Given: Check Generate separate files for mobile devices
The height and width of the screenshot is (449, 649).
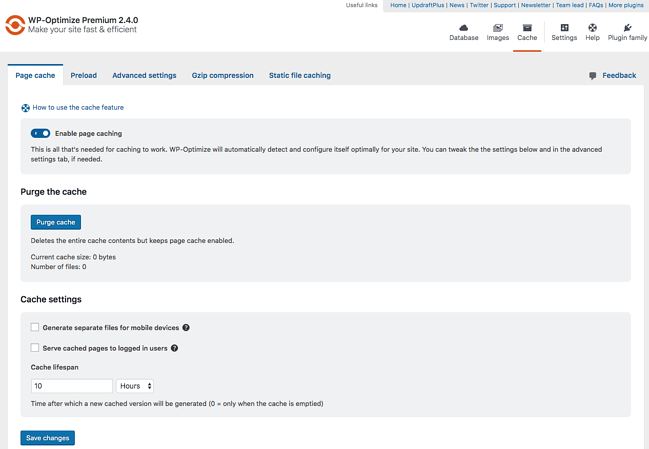Looking at the screenshot, I should (x=35, y=327).
